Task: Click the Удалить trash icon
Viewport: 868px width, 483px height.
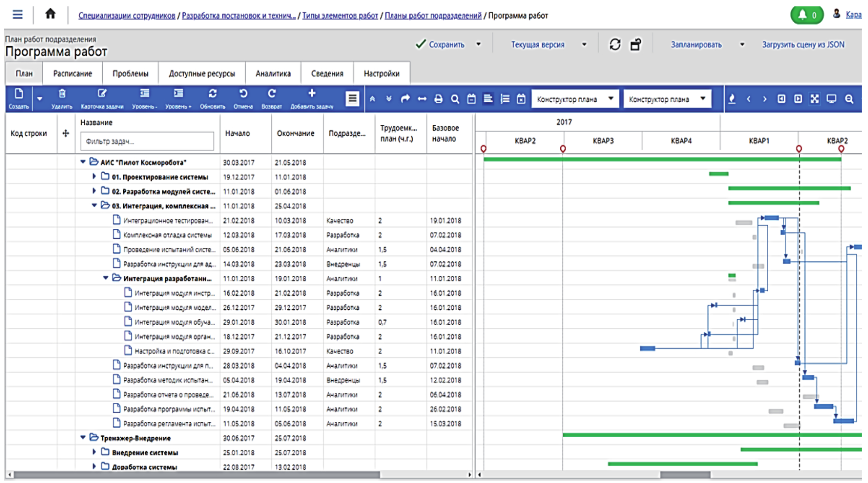Action: tap(62, 94)
